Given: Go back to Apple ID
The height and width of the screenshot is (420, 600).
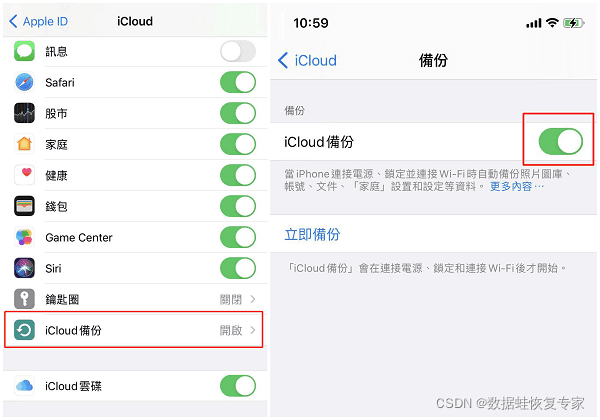Looking at the screenshot, I should point(38,21).
